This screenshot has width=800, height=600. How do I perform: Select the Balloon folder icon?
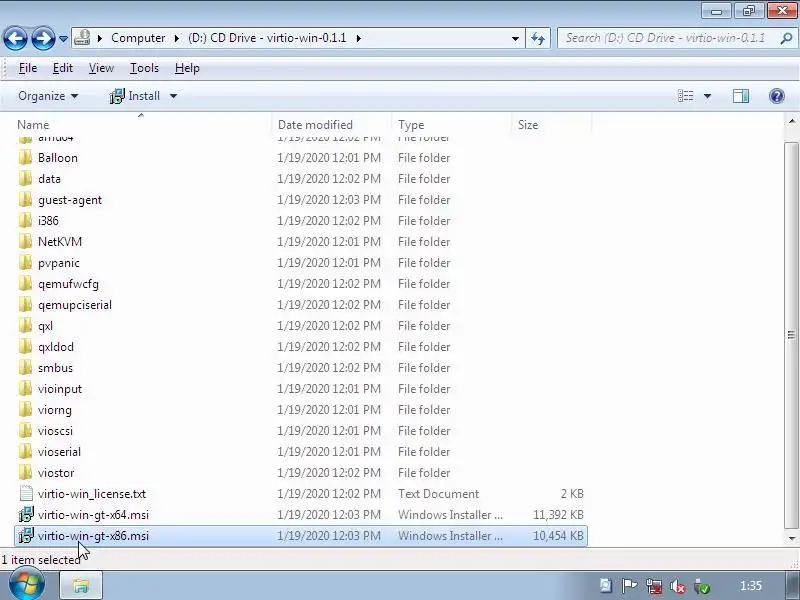tap(26, 158)
